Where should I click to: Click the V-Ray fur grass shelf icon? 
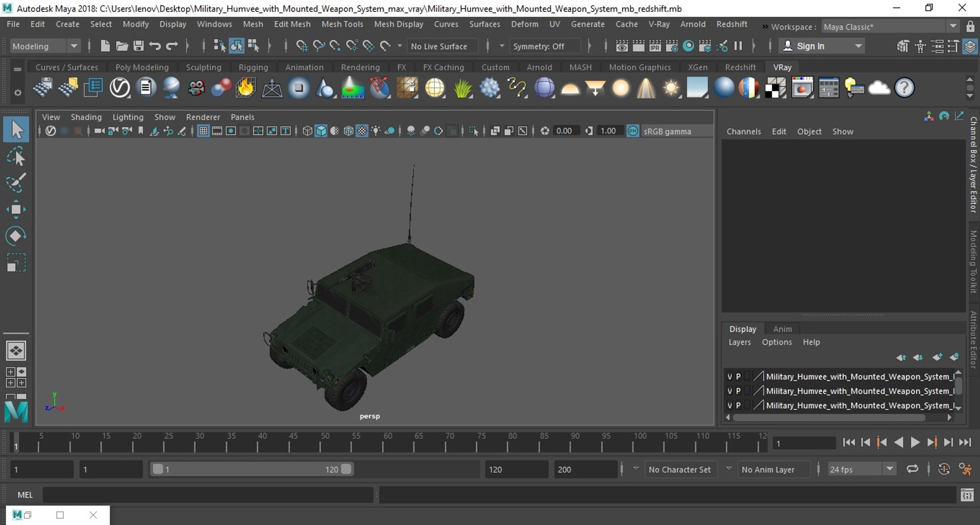(x=462, y=88)
